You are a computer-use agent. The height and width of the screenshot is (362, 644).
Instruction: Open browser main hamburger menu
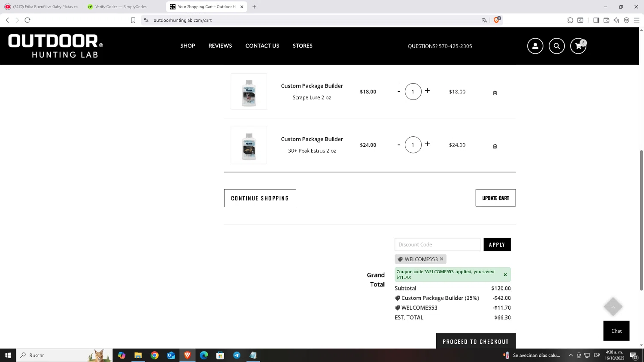637,20
